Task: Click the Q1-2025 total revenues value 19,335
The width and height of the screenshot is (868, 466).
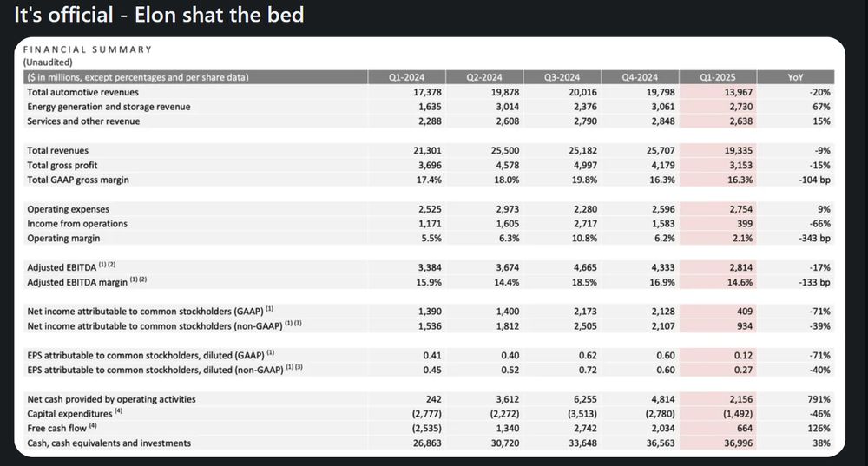Action: [738, 150]
